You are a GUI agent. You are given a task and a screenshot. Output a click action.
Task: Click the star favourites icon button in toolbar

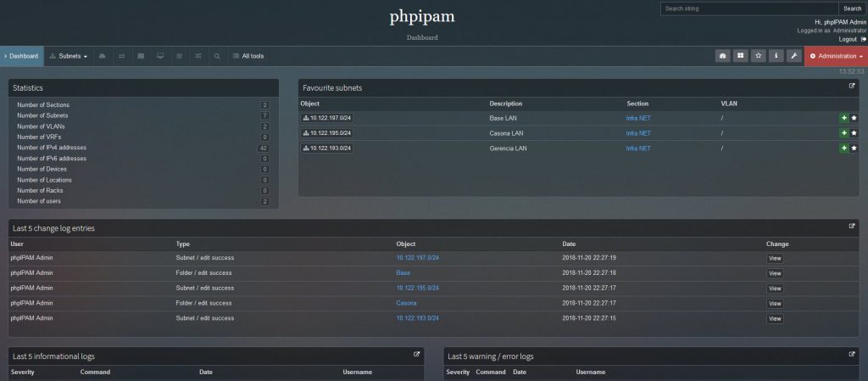[759, 56]
